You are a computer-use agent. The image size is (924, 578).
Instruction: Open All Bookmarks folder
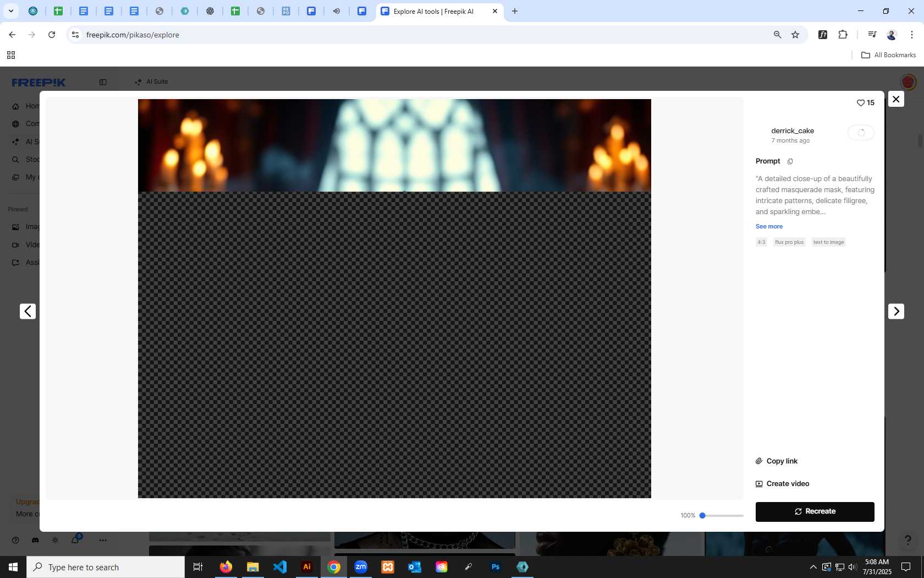click(888, 55)
